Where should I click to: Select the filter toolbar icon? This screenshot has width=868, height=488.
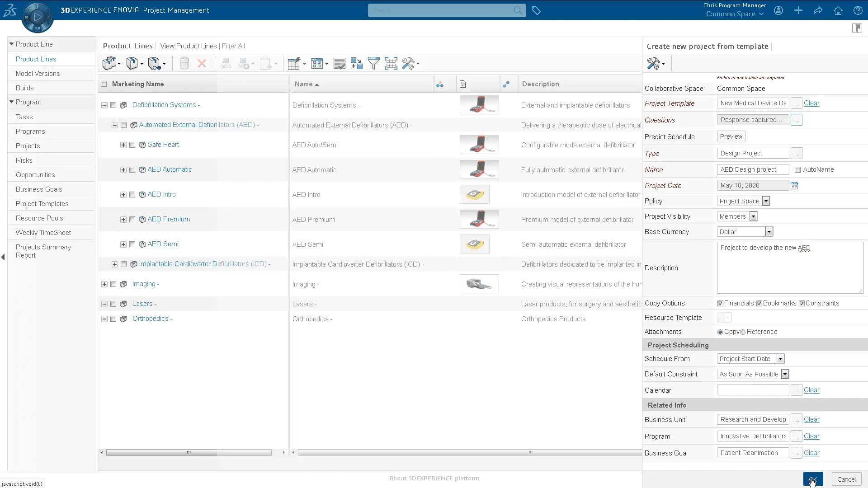click(374, 63)
